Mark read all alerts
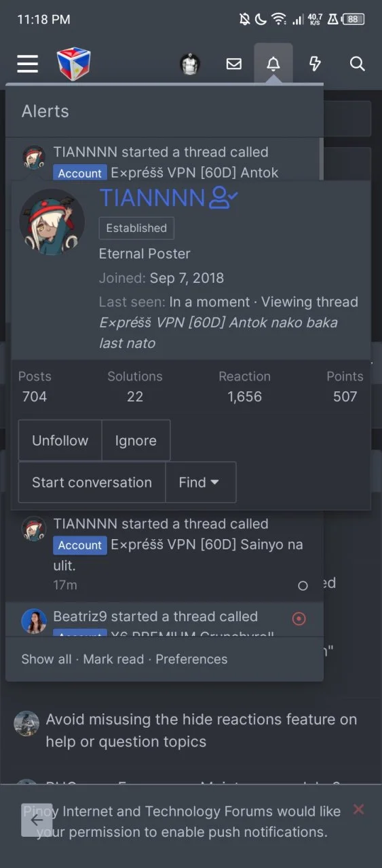The height and width of the screenshot is (868, 382). point(113,659)
